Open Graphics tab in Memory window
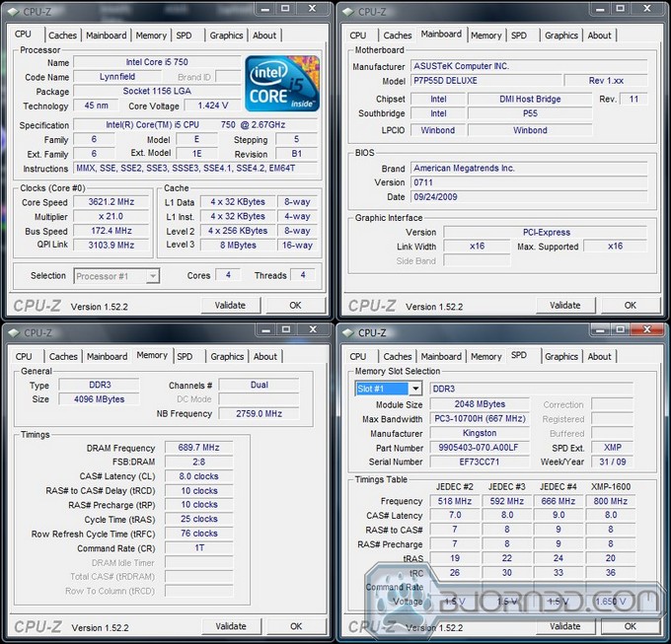Viewport: 671px width, 644px height. [227, 357]
